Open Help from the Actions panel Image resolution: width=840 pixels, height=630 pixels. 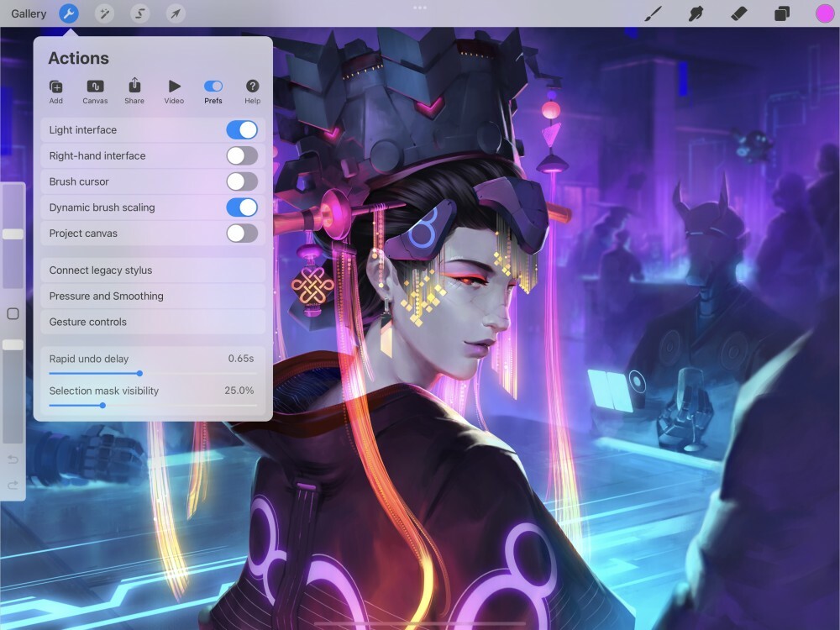252,87
